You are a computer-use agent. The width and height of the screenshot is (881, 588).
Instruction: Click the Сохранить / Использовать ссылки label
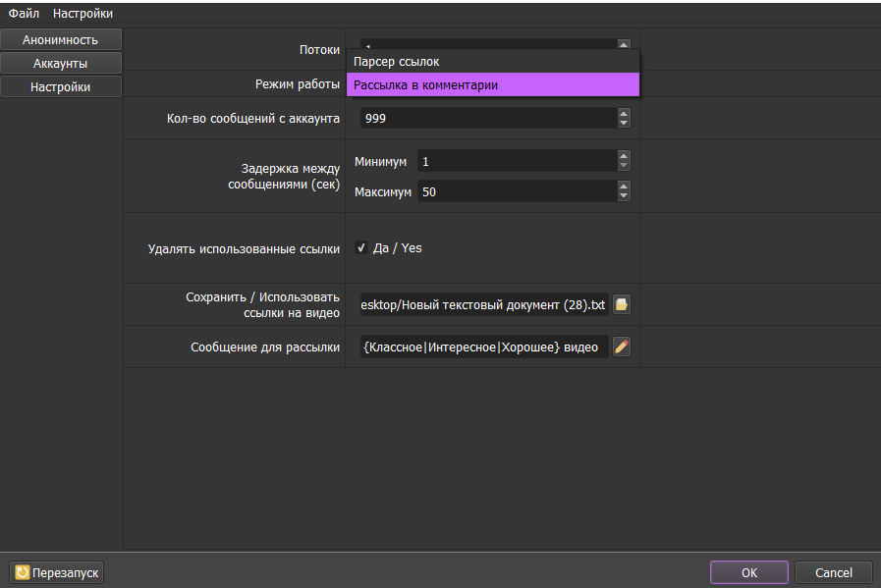pyautogui.click(x=262, y=304)
